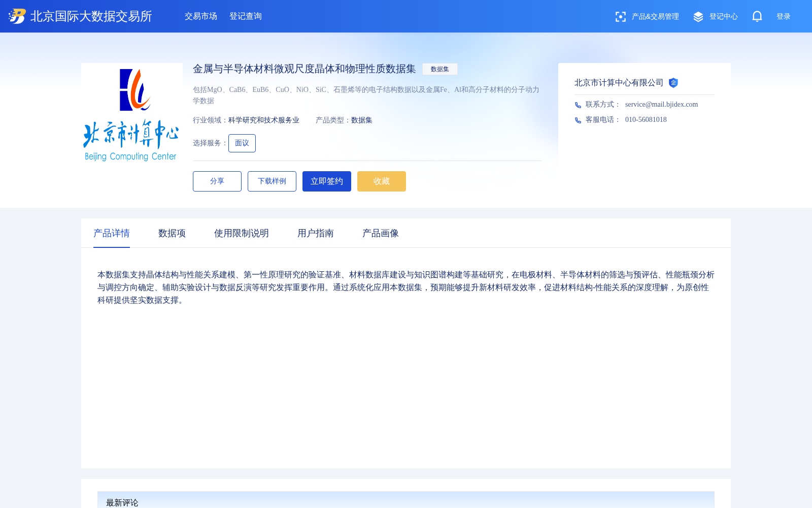Click the 下载样例 button
Screen dimensions: 812x508
pos(272,181)
